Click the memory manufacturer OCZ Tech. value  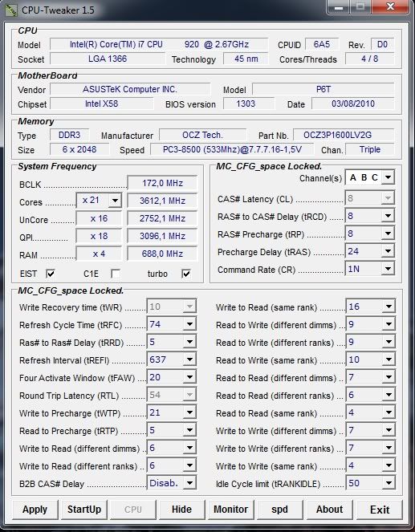(x=202, y=135)
